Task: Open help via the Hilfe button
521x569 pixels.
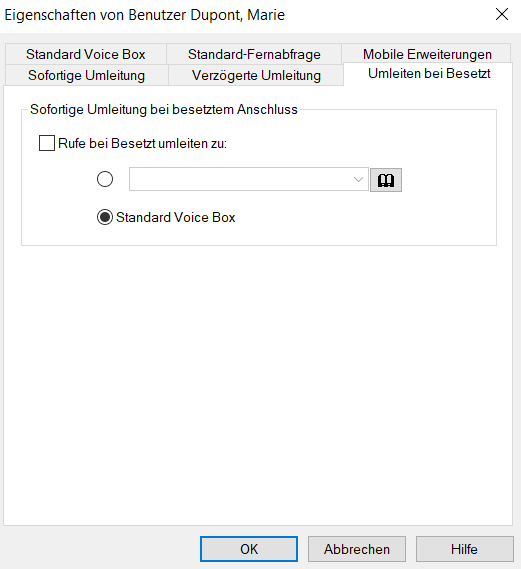Action: [464, 549]
